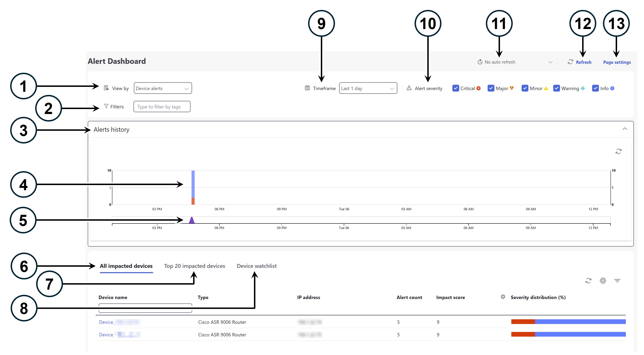Refresh the impacted devices table icon

588,281
